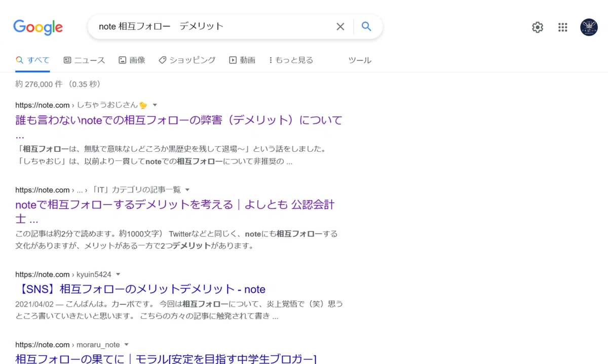Expand dropdown arrow next to カテゴリの記事一覧

pos(187,190)
